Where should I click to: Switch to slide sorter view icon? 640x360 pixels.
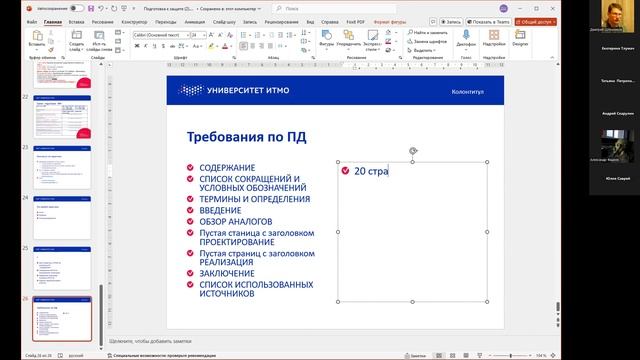pos(452,356)
